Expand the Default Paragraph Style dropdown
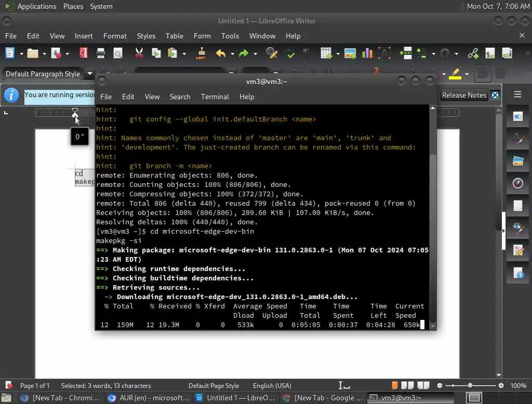Viewport: 532px width, 404px height. (90, 73)
